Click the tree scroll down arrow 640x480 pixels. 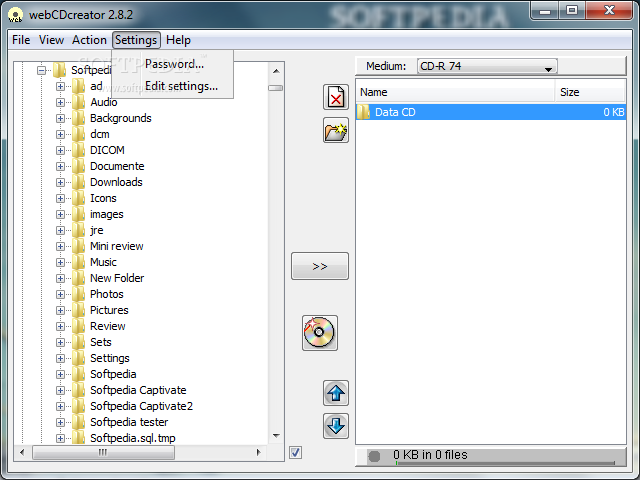click(x=276, y=436)
